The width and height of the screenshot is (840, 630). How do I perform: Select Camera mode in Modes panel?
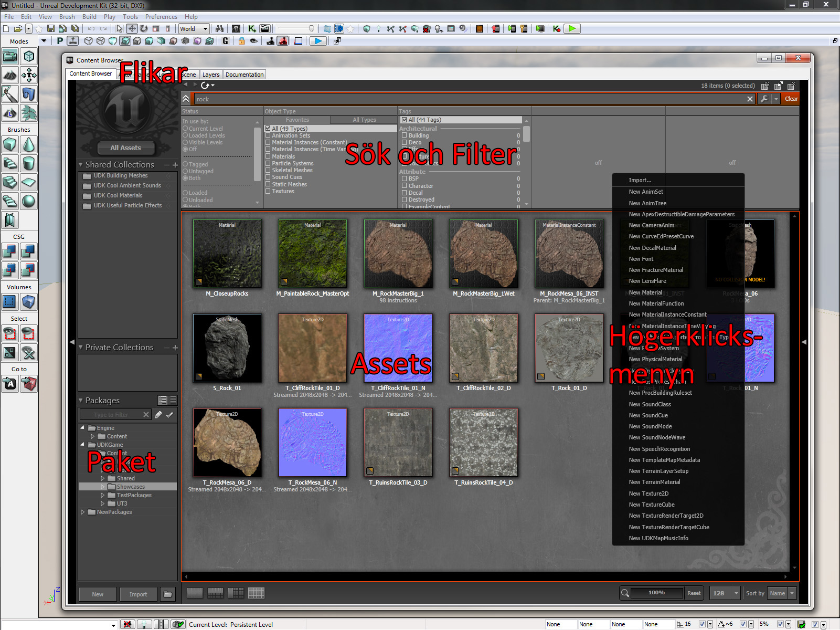click(10, 56)
